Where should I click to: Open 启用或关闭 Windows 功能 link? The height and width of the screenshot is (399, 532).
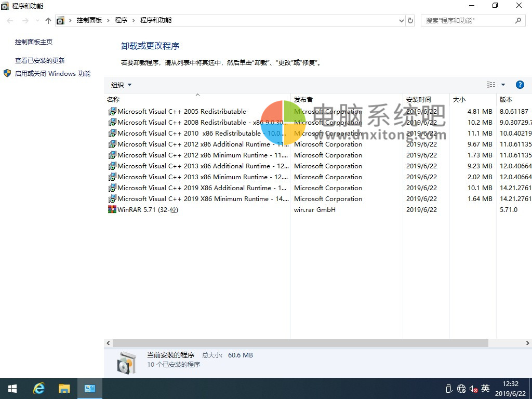click(x=52, y=74)
